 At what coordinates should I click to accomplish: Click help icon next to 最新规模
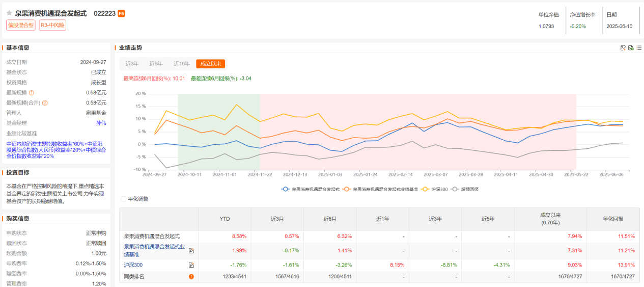(32, 93)
